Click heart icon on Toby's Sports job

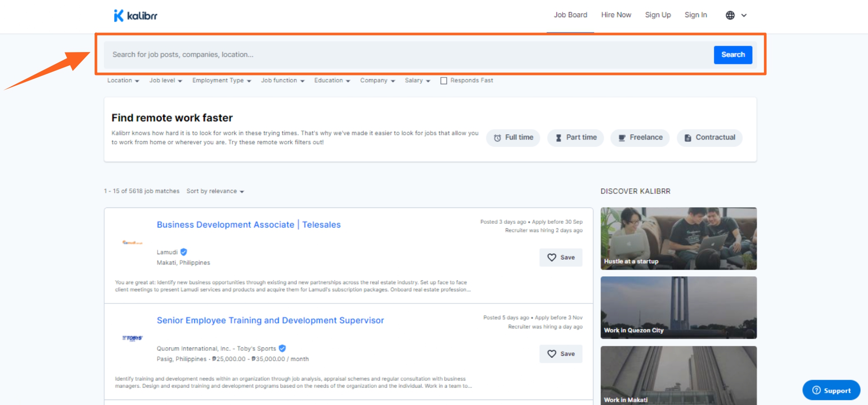(x=551, y=354)
